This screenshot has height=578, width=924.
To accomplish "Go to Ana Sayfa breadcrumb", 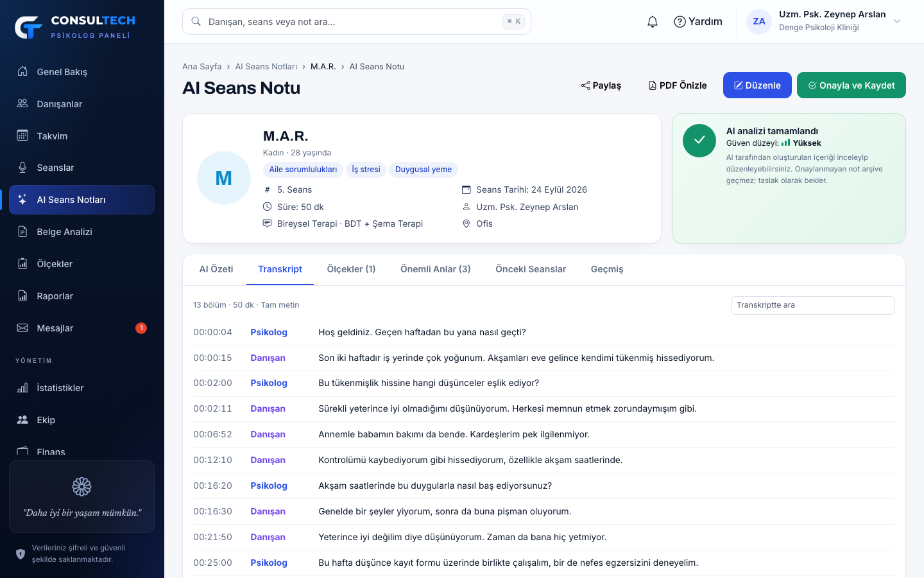I will (x=201, y=66).
